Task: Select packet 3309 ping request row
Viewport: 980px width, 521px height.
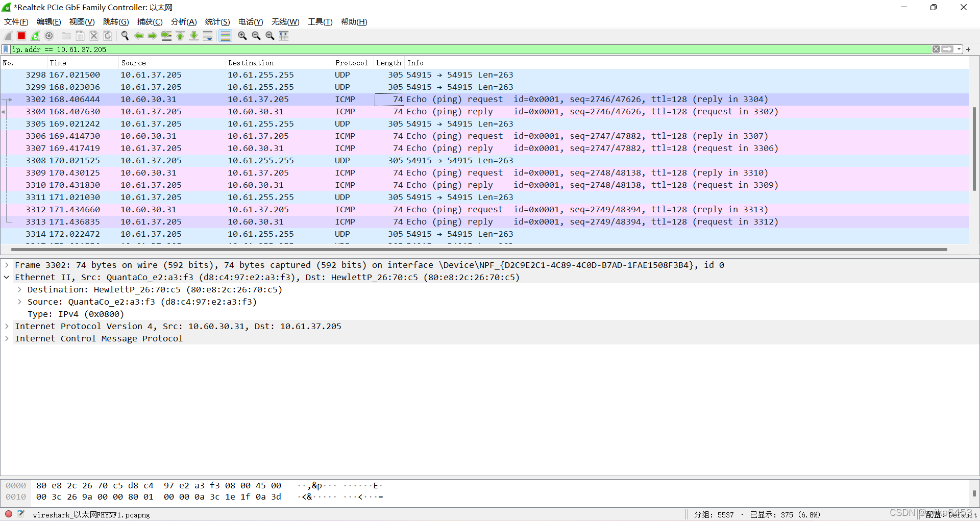Action: 484,173
